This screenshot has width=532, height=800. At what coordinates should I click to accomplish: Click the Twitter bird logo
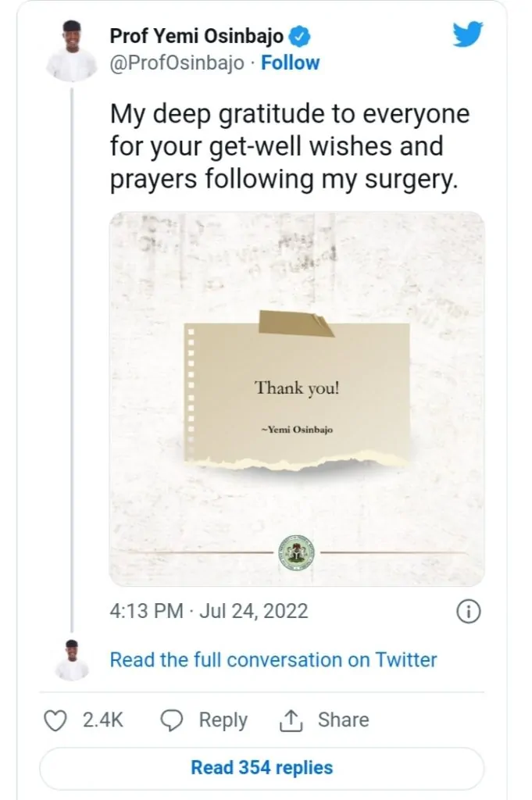467,35
